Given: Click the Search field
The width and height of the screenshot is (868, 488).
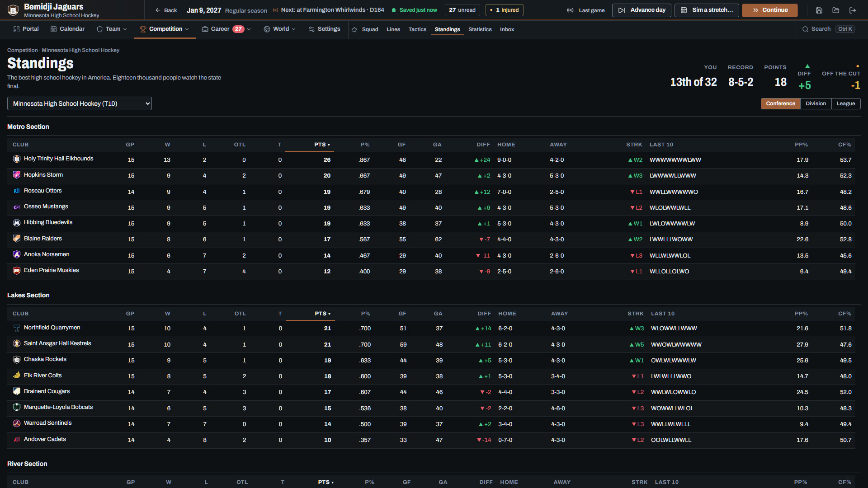Looking at the screenshot, I should (828, 29).
